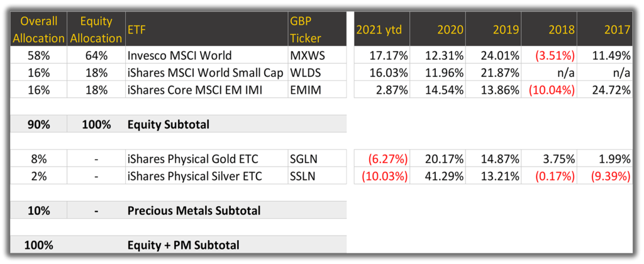Viewport: 644px width, 264px height.
Task: Select the 2018 column header
Action: pyautogui.click(x=548, y=29)
